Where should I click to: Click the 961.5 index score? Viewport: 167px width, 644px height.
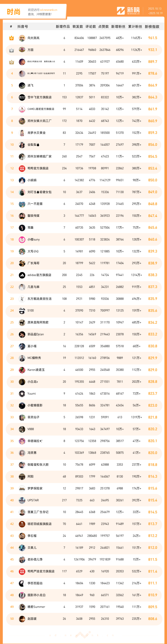(152, 38)
